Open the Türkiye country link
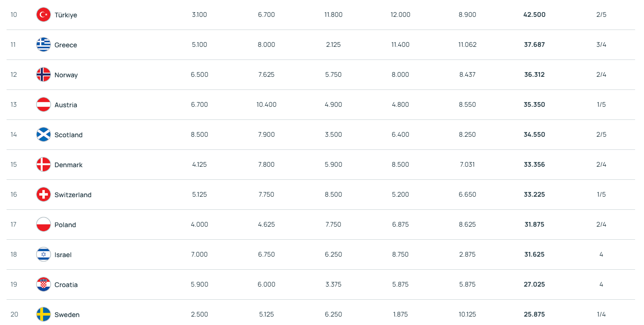 pos(66,15)
